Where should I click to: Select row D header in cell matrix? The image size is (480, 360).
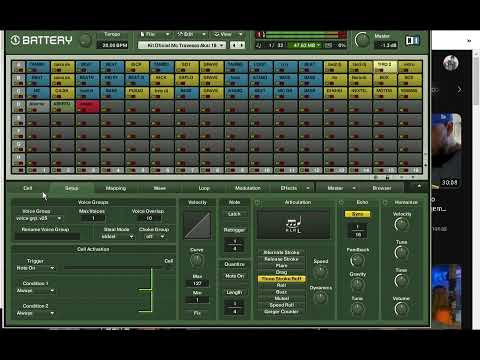tap(19, 106)
